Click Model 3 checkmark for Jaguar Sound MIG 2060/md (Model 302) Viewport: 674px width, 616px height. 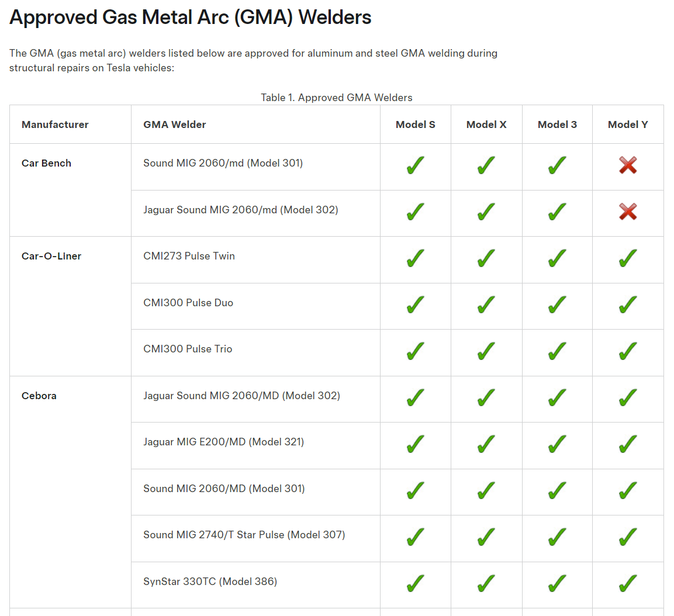click(557, 212)
